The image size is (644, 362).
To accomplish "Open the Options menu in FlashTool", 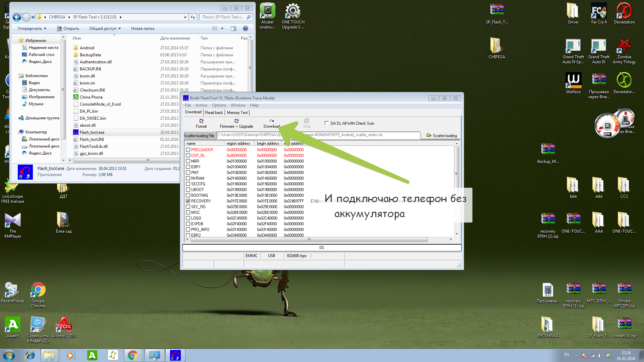I will tap(219, 105).
